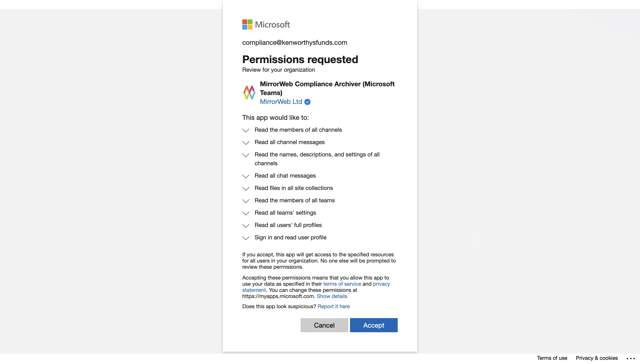Expand "Read all channel messages" permission
The width and height of the screenshot is (640, 364).
click(246, 143)
